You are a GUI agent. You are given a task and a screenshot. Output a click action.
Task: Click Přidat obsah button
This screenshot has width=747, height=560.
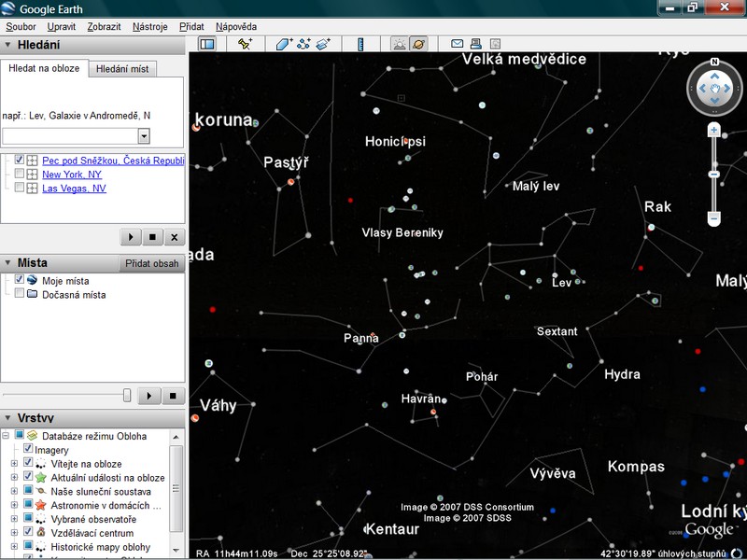point(152,263)
